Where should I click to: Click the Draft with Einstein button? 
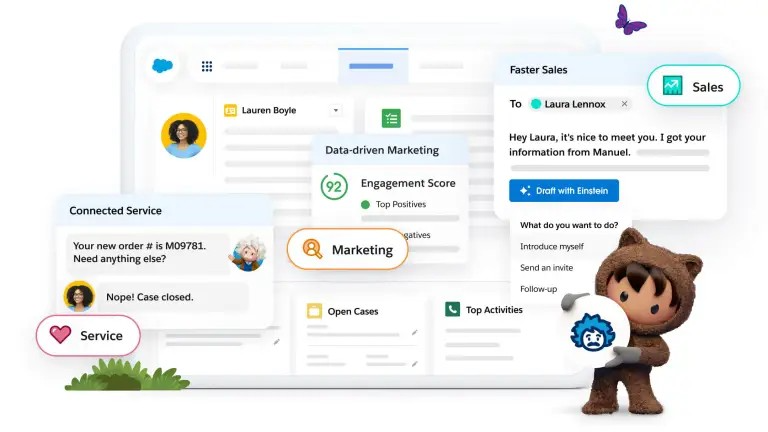pyautogui.click(x=564, y=191)
